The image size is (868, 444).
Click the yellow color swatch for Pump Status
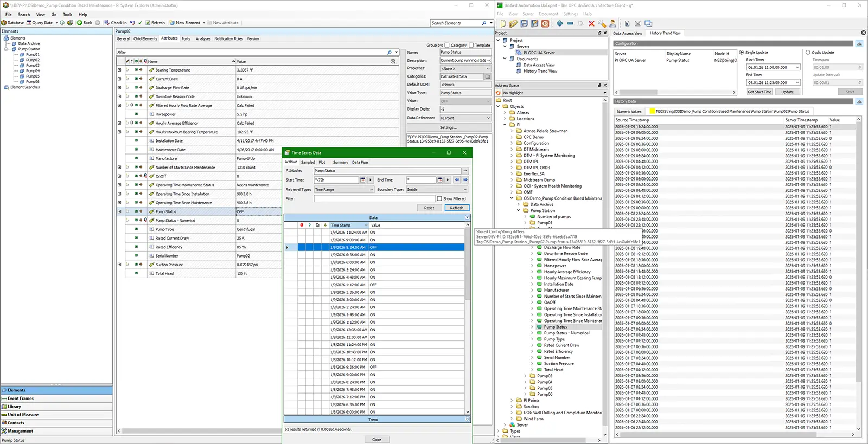pyautogui.click(x=652, y=111)
